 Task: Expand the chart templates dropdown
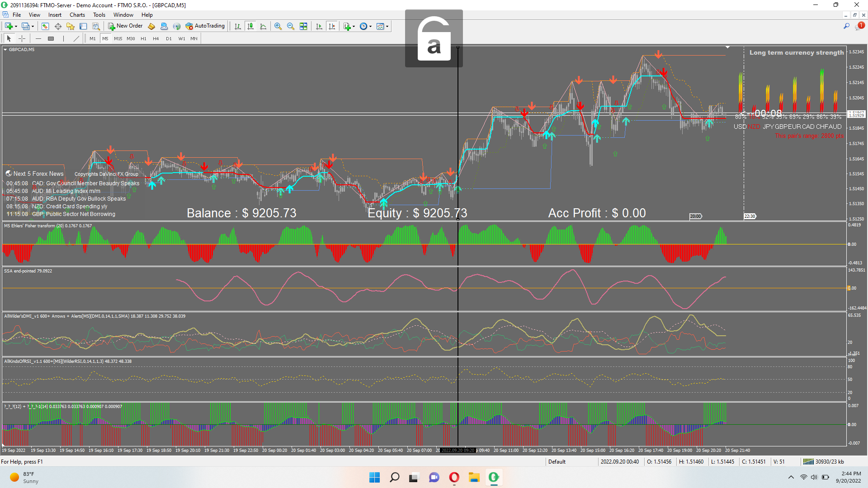[x=387, y=26]
